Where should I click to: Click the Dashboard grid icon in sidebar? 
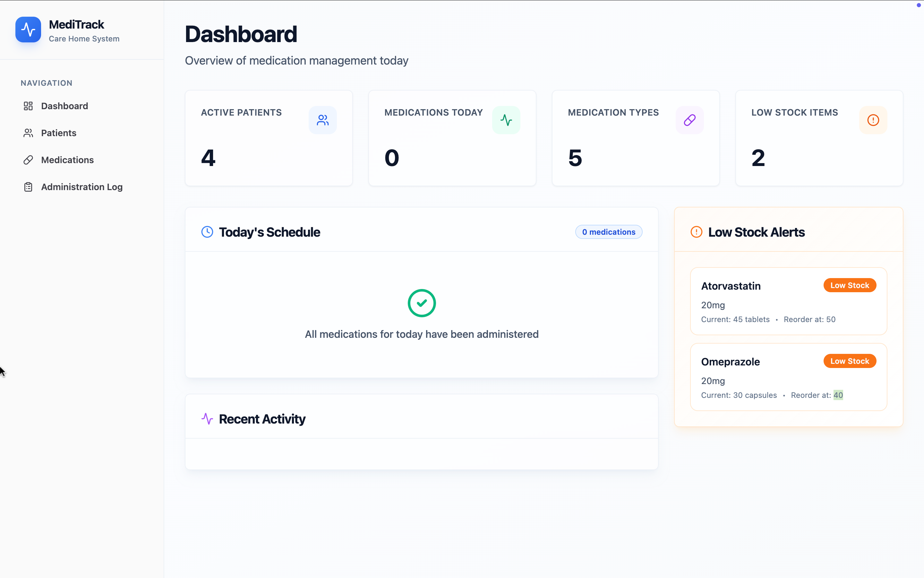28,106
